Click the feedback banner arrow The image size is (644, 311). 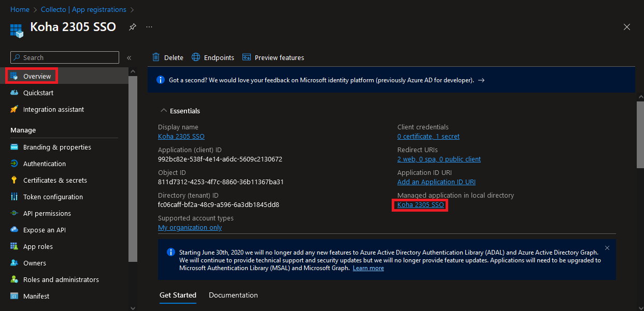pos(481,80)
